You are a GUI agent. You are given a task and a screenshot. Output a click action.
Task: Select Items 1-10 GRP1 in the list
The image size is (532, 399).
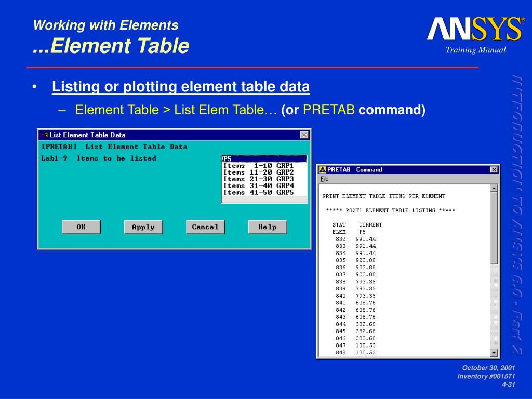point(259,166)
